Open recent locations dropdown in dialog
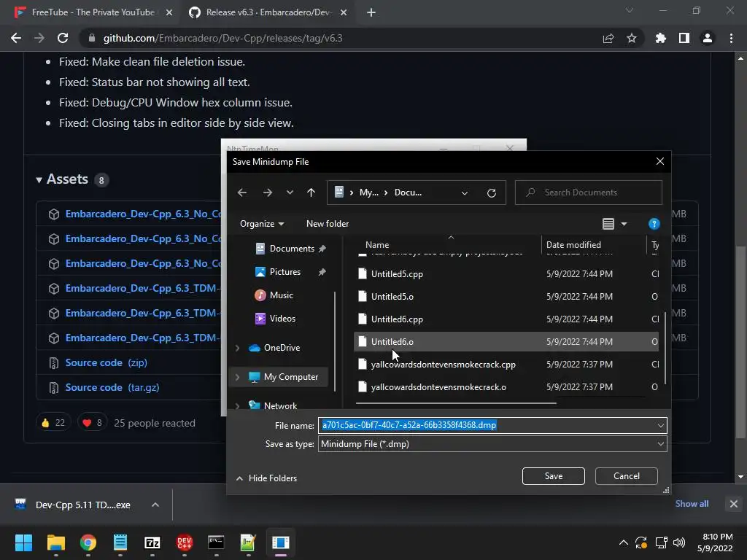The width and height of the screenshot is (747, 560). pos(290,192)
